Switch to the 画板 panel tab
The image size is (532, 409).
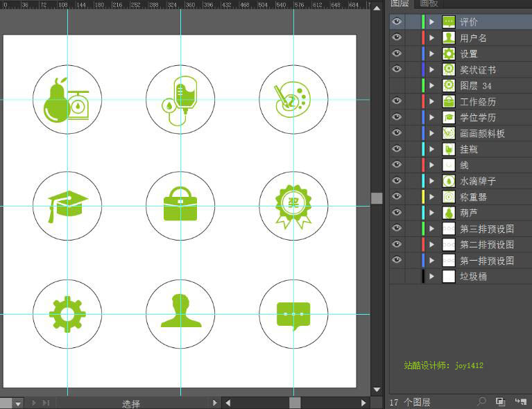pyautogui.click(x=429, y=3)
